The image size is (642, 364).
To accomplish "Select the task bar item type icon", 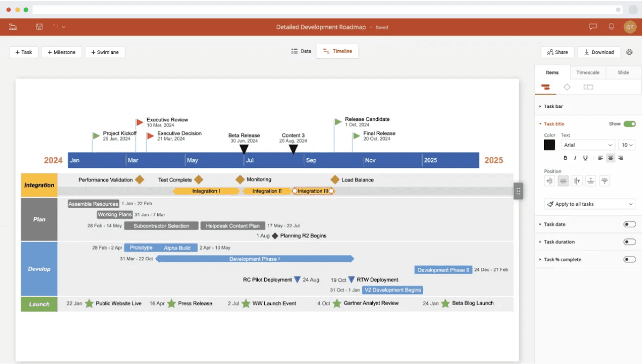I will pyautogui.click(x=546, y=87).
